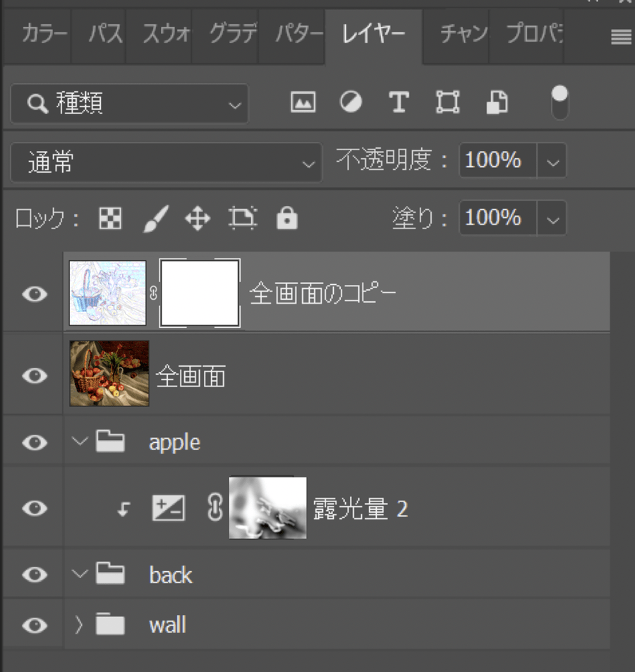Click the 露光量 2 exposure adjustment icon

tap(169, 508)
